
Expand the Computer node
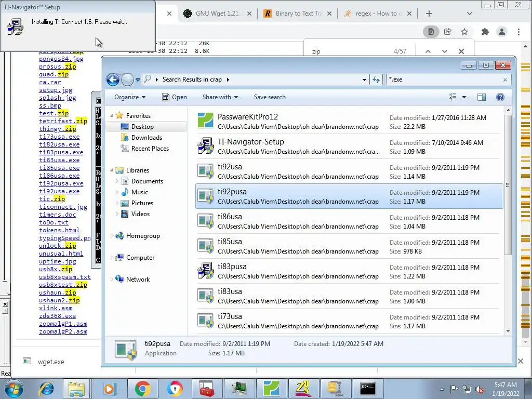pyautogui.click(x=112, y=258)
